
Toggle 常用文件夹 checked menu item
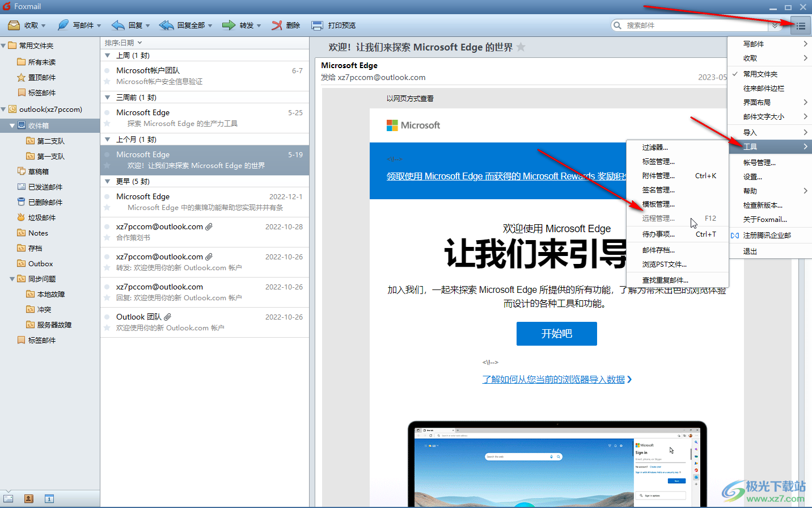[x=770, y=74]
